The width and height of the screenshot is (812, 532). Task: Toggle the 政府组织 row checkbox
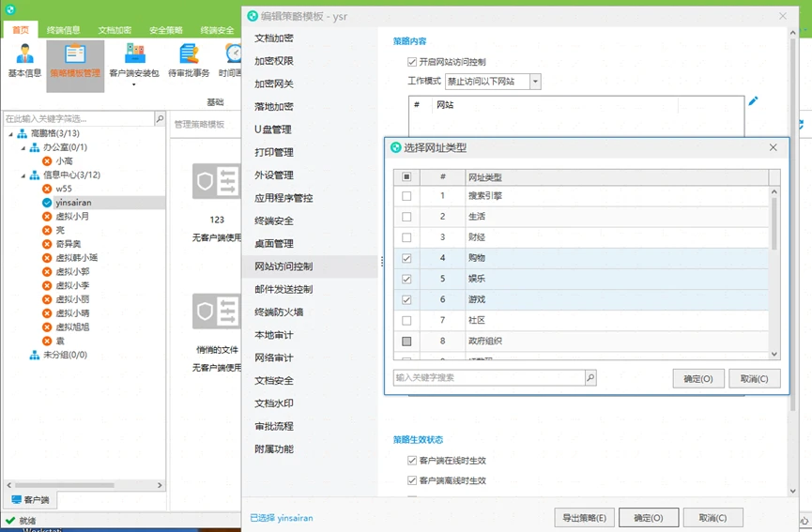(406, 341)
